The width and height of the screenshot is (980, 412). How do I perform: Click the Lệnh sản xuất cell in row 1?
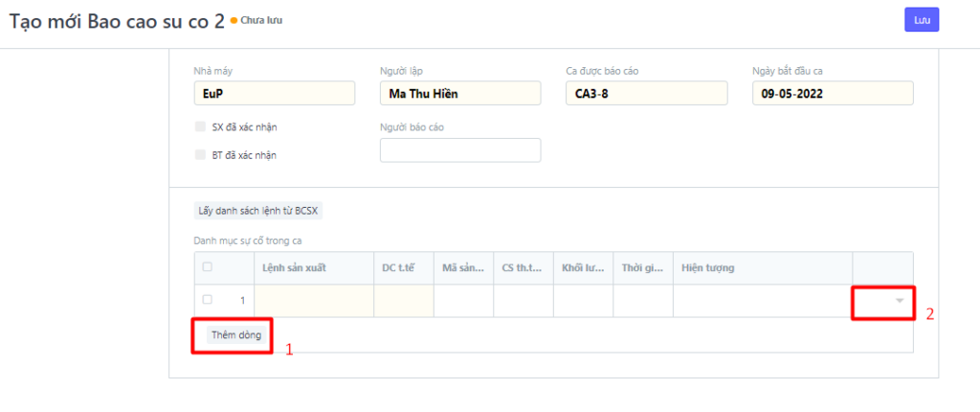[x=314, y=301]
